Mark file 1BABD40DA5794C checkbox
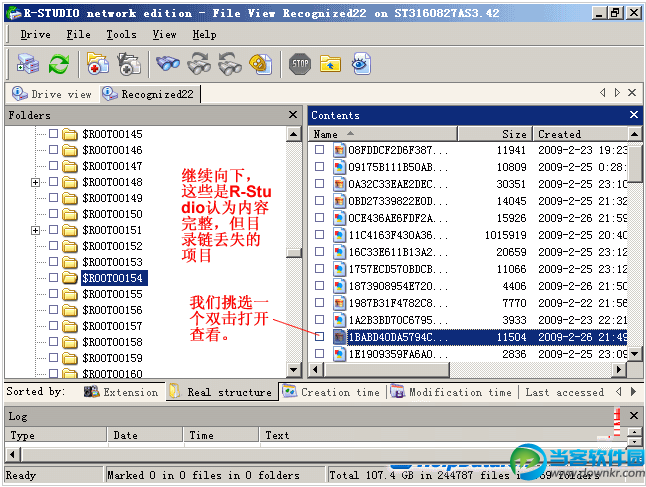 coord(319,337)
